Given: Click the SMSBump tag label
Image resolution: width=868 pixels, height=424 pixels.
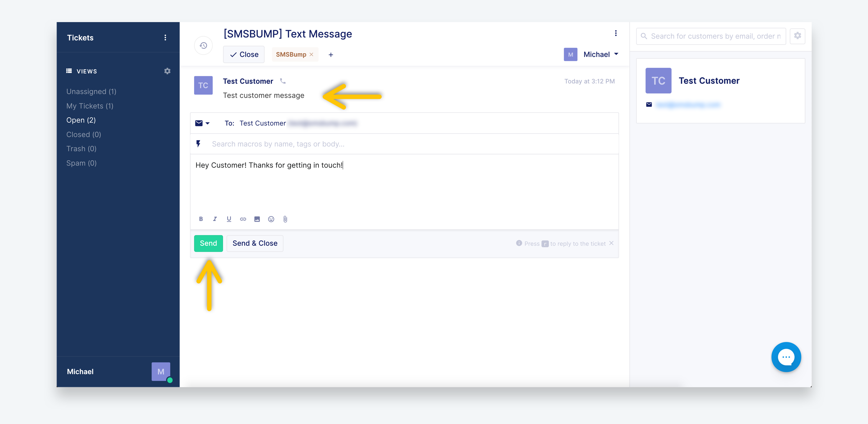Looking at the screenshot, I should point(291,55).
